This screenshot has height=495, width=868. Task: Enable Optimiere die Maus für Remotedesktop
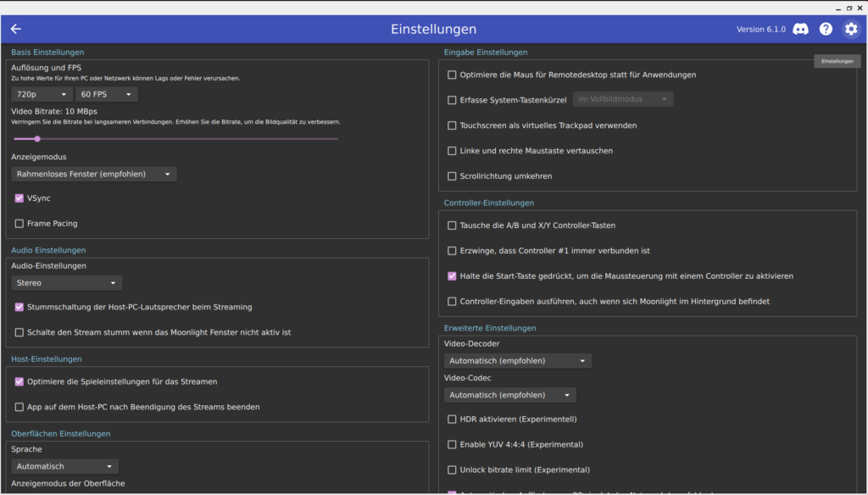(453, 75)
